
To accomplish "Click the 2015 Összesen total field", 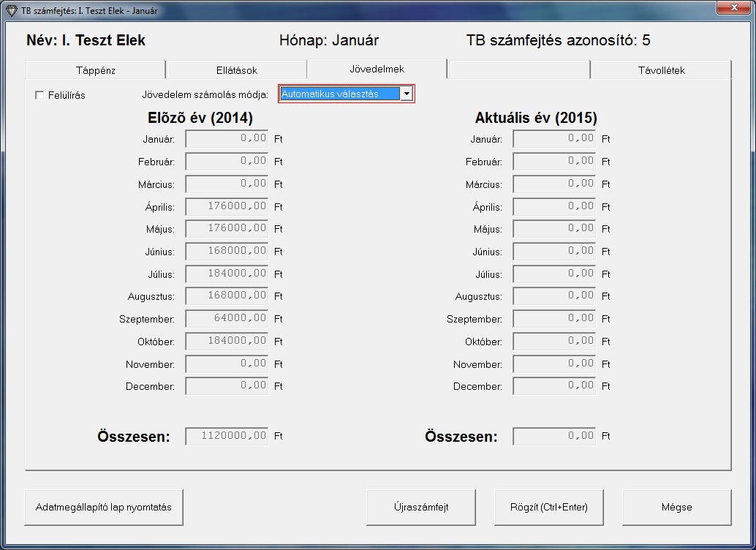I will pos(554,437).
